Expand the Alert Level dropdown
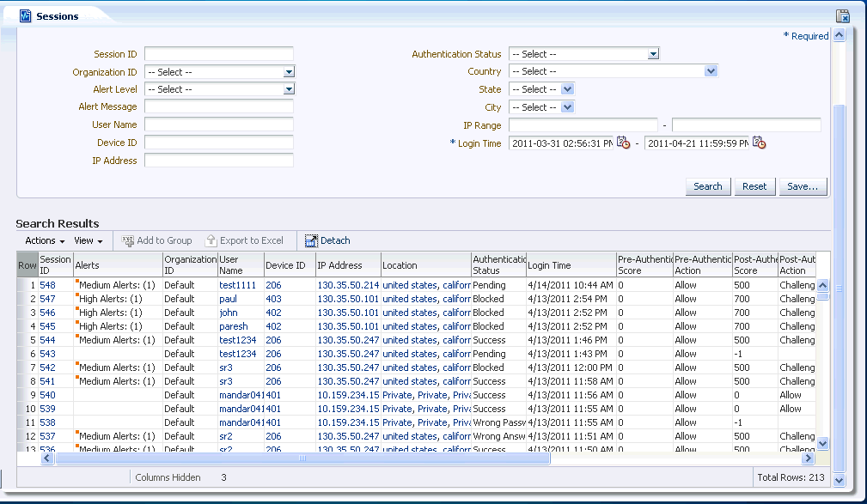 pyautogui.click(x=290, y=89)
